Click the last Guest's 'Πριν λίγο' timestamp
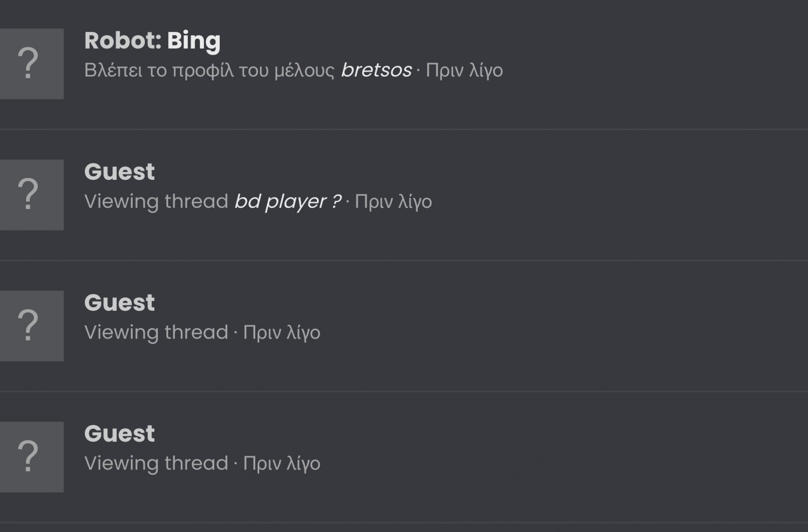This screenshot has height=532, width=808. point(282,464)
